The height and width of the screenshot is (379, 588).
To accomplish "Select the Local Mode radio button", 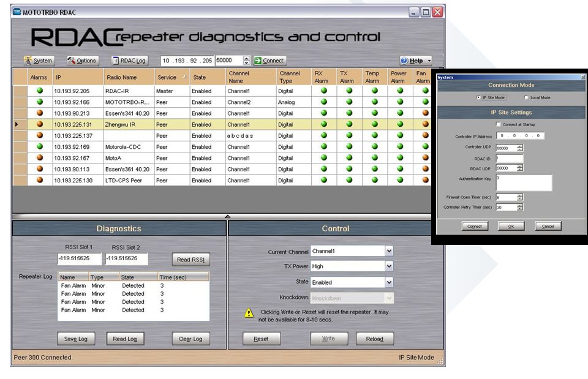I will click(x=526, y=97).
